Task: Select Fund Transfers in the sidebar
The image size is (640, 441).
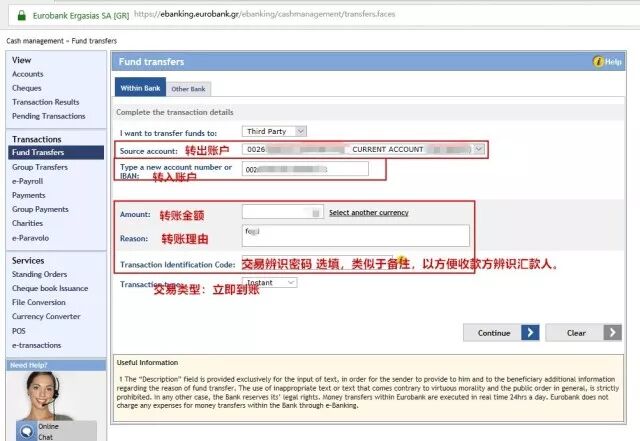Action: click(56, 152)
